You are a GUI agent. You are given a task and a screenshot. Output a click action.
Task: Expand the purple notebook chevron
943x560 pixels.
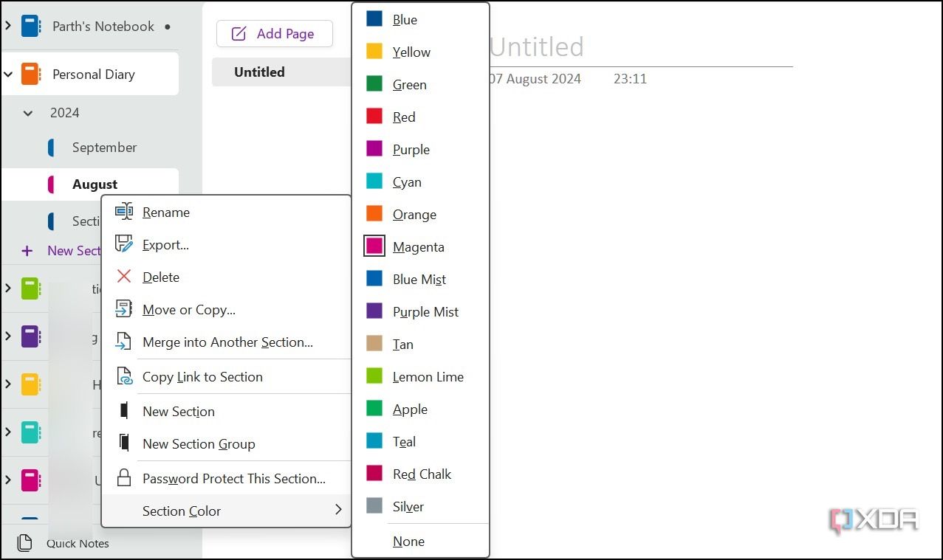[x=7, y=336]
